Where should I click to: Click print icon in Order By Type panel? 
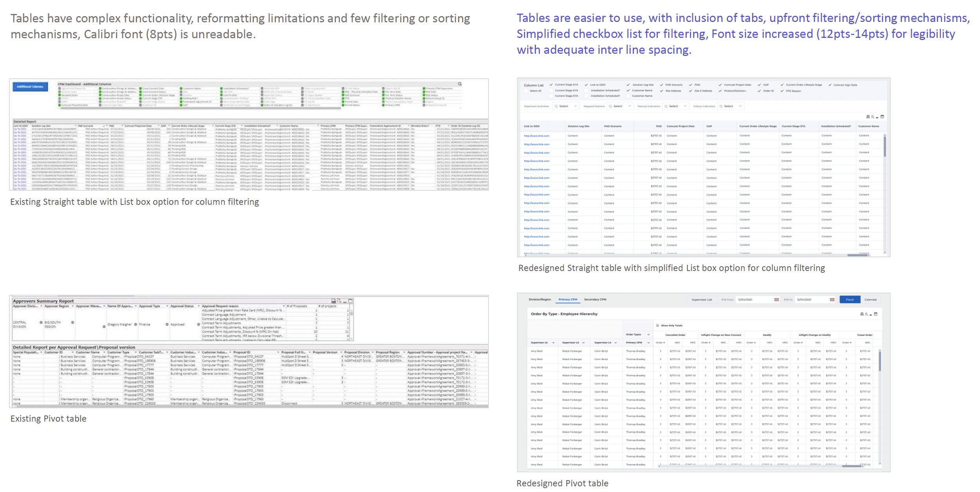[862, 314]
